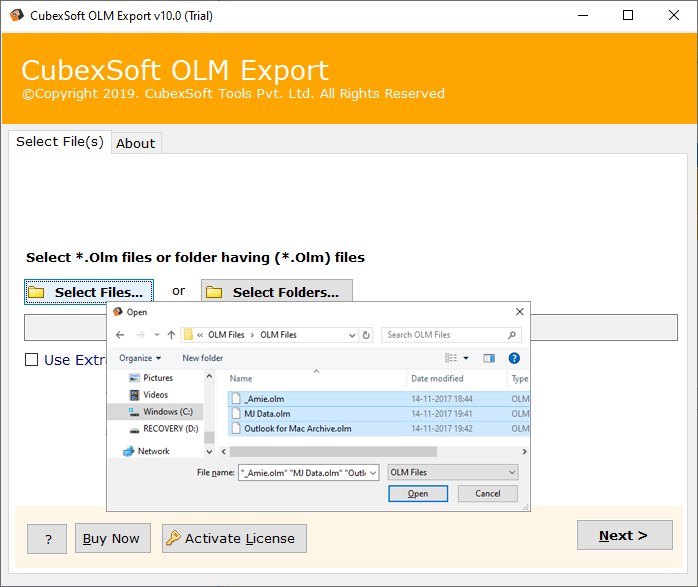This screenshot has width=698, height=587.
Task: Toggle the preview pane icon
Action: [489, 358]
